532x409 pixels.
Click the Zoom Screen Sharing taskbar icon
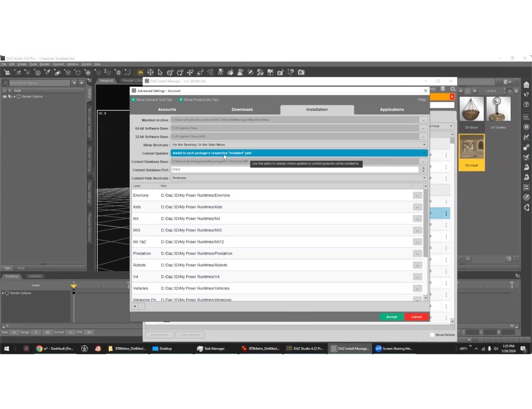tap(394, 348)
